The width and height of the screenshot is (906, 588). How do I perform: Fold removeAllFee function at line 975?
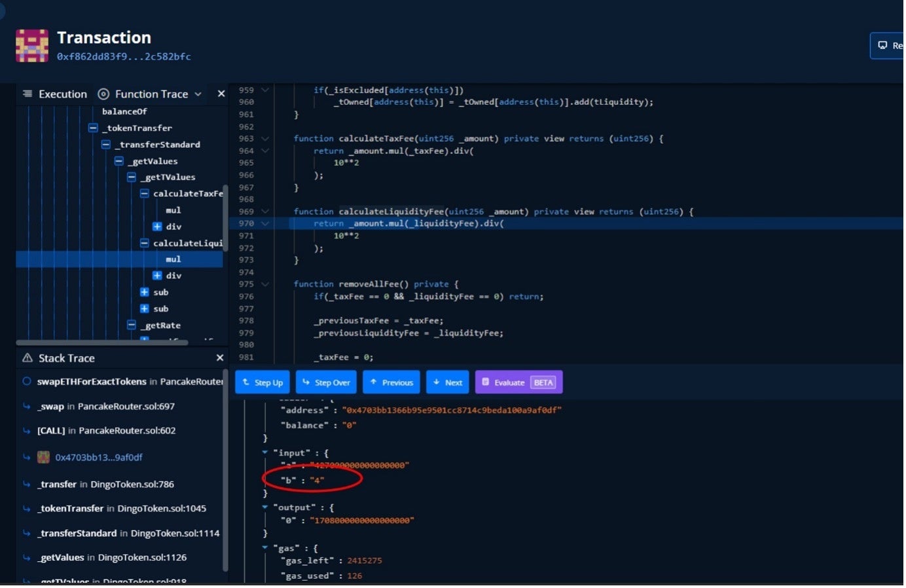pos(265,284)
